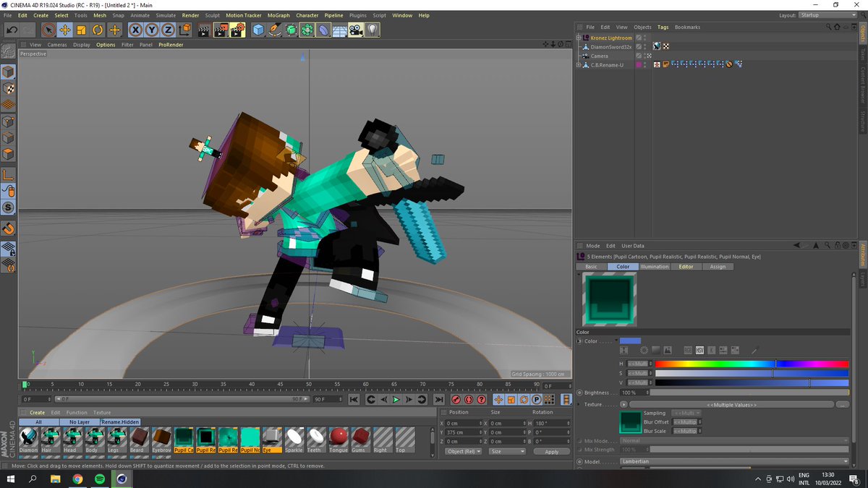Add a Cube primitive object
Screen dimensions: 868x488
[x=258, y=30]
